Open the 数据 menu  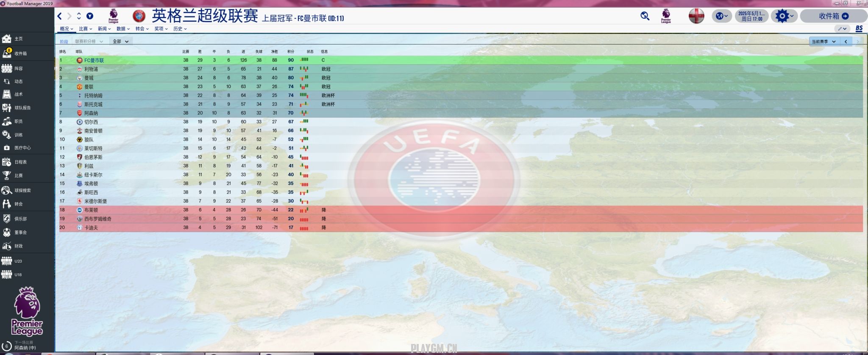[123, 29]
